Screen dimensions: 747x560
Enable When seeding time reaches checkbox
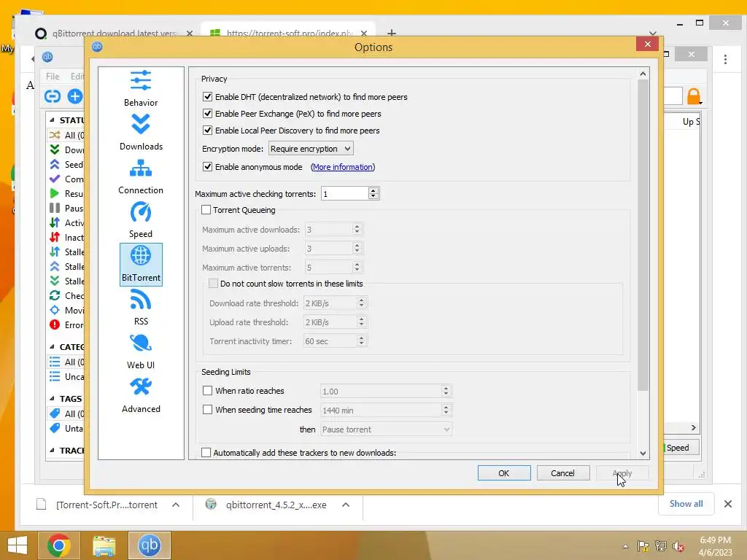tap(207, 410)
